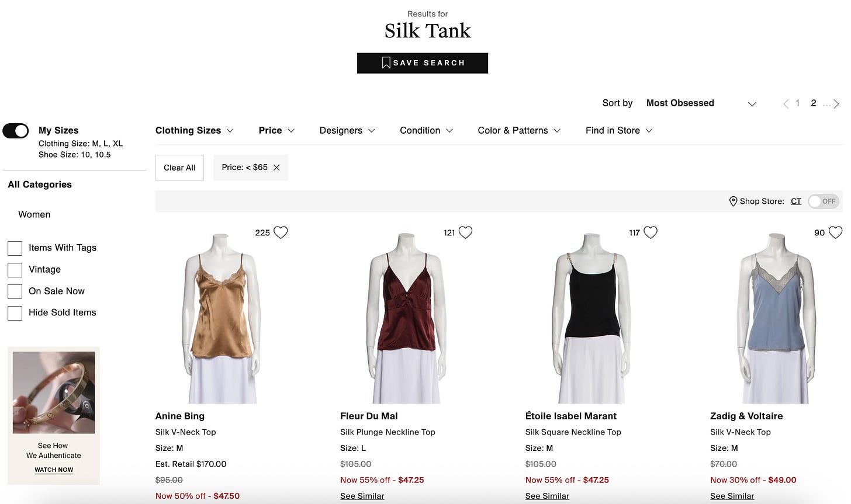Like the Étoile Isabel Marant top heart

[651, 232]
